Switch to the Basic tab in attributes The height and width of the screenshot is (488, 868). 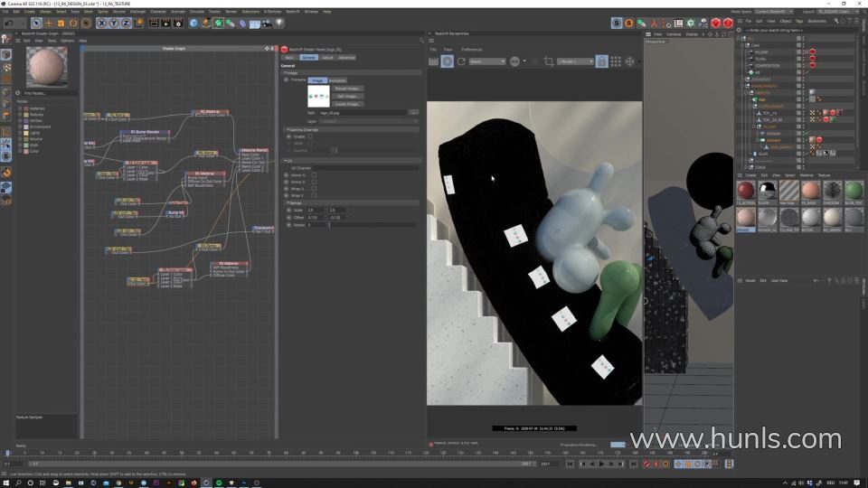[289, 58]
